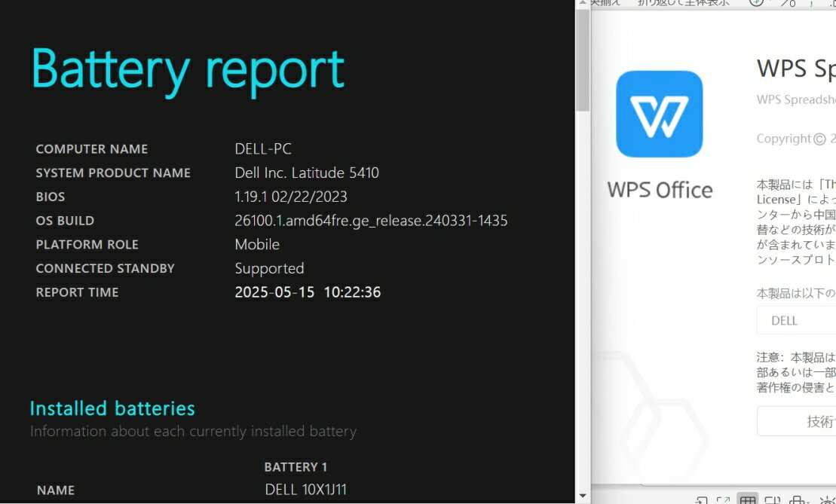This screenshot has height=504, width=836.
Task: Switch to normal grid view in status bar
Action: tap(747, 499)
